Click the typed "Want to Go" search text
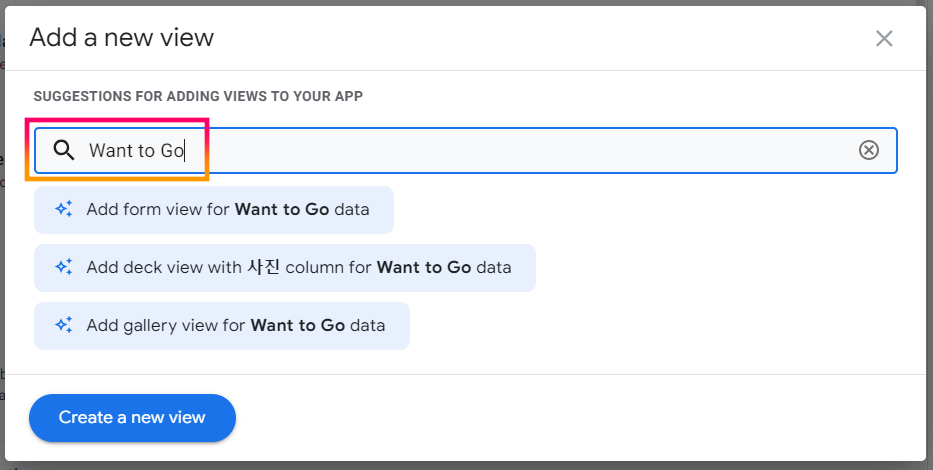 137,151
